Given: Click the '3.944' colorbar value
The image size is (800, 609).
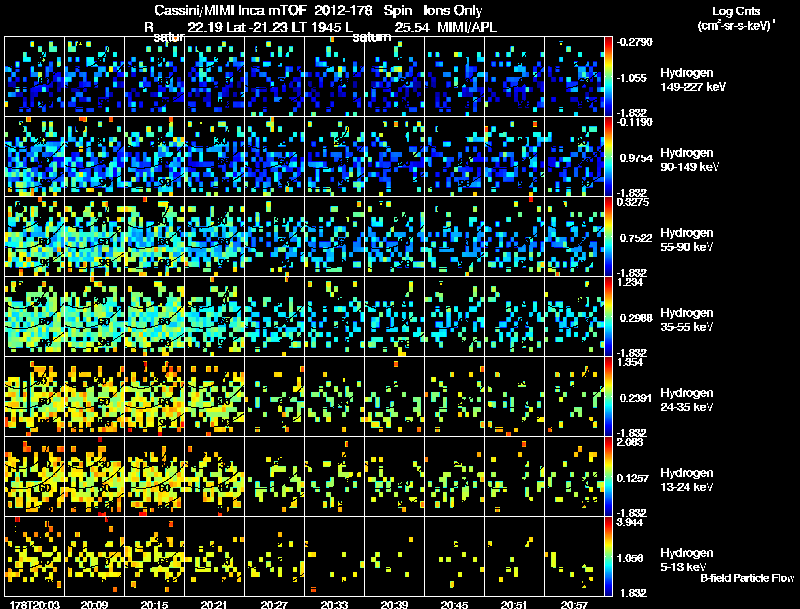Looking at the screenshot, I should click(630, 522).
